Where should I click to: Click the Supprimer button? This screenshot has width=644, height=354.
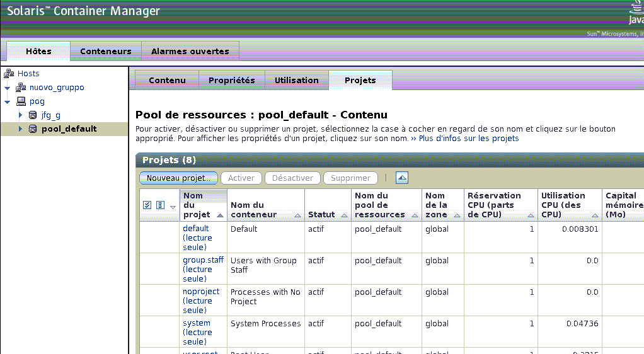tap(350, 178)
